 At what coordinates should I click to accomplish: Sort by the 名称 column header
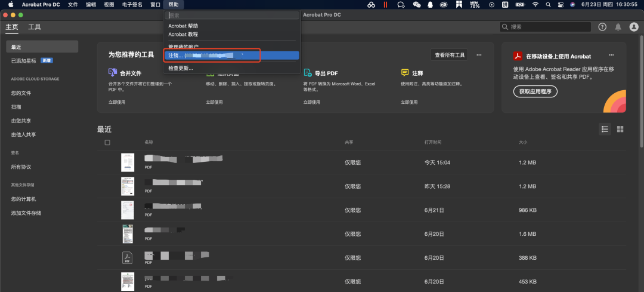(x=148, y=142)
